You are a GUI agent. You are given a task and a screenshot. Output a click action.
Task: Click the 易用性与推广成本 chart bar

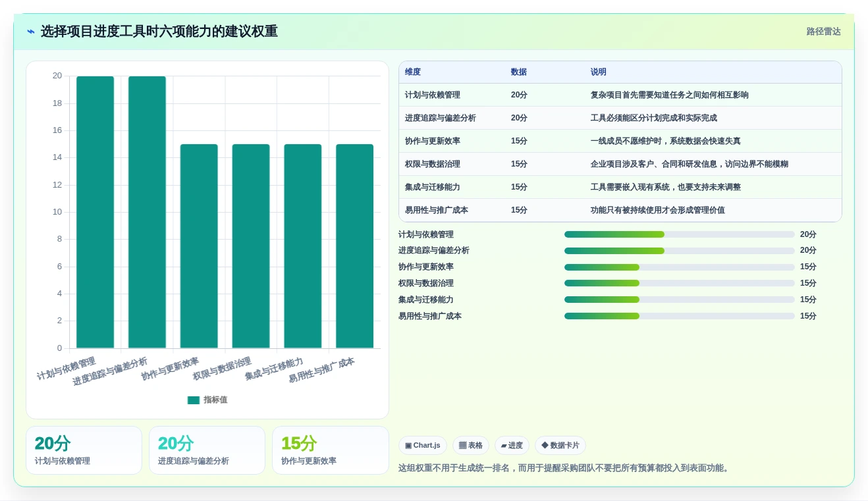354,246
